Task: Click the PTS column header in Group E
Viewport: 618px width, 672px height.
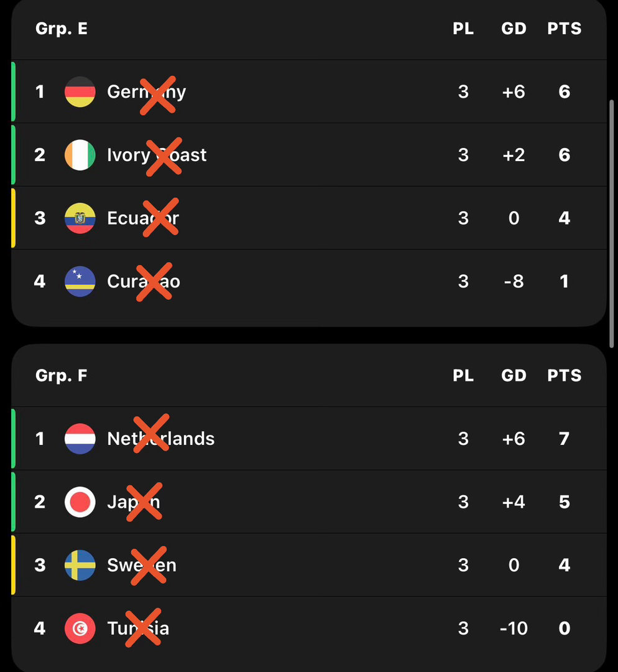Action: pos(565,29)
